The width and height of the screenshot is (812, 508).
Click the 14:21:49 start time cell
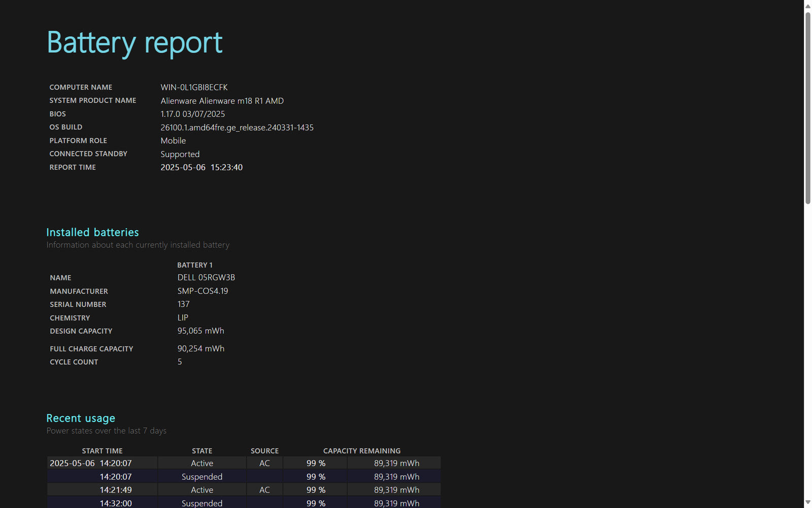(x=102, y=490)
